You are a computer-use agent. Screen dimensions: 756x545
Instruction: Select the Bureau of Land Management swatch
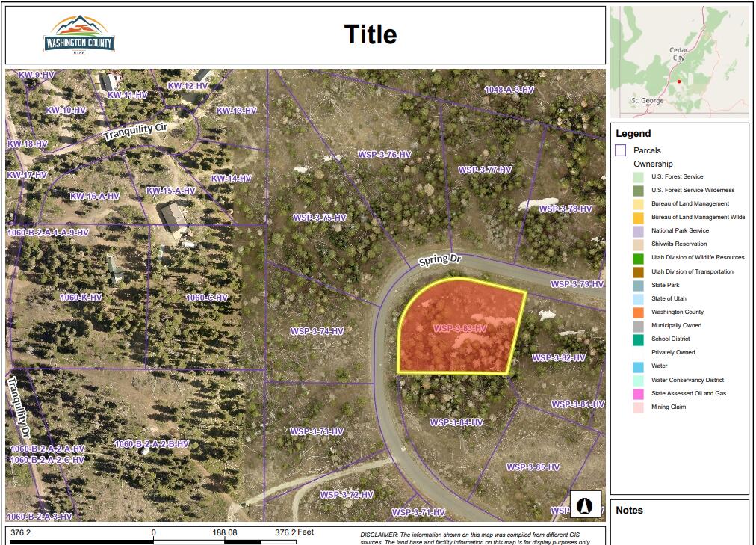coord(639,204)
